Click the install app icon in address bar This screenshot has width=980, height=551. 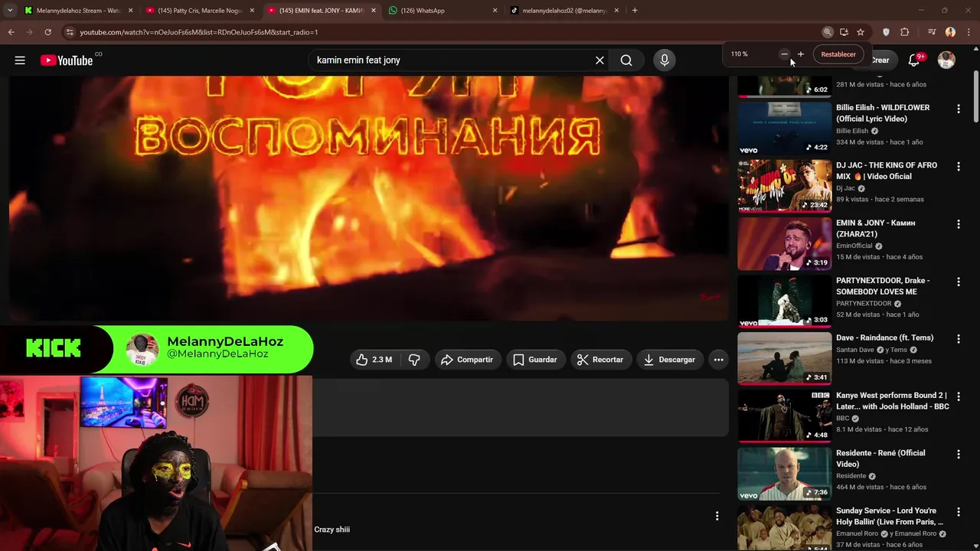tap(844, 32)
